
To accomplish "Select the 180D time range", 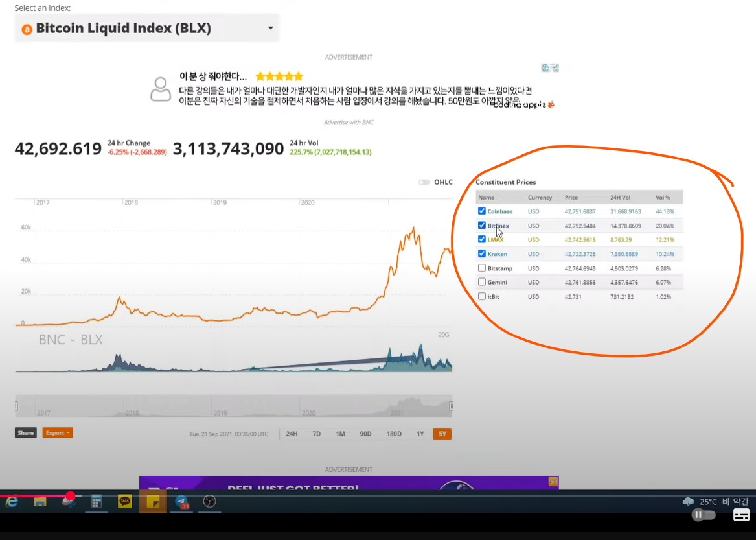I will coord(394,434).
